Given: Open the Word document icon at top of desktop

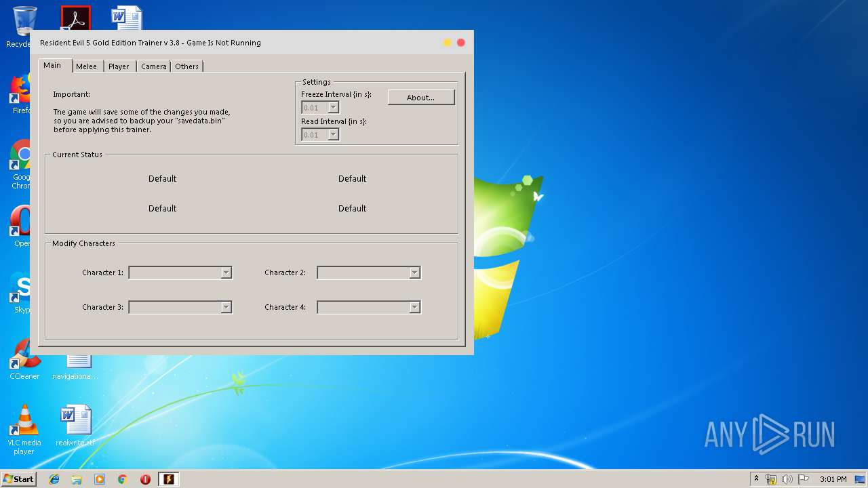Looking at the screenshot, I should point(127,18).
